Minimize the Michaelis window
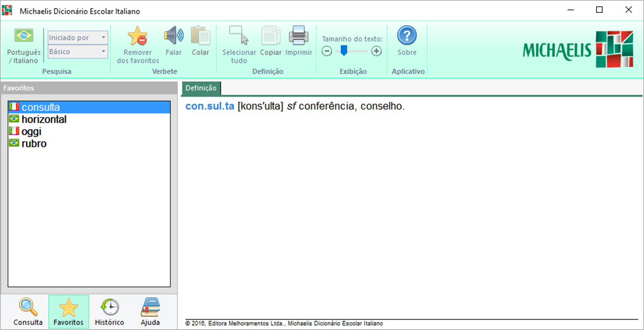644x330 pixels. coord(571,10)
